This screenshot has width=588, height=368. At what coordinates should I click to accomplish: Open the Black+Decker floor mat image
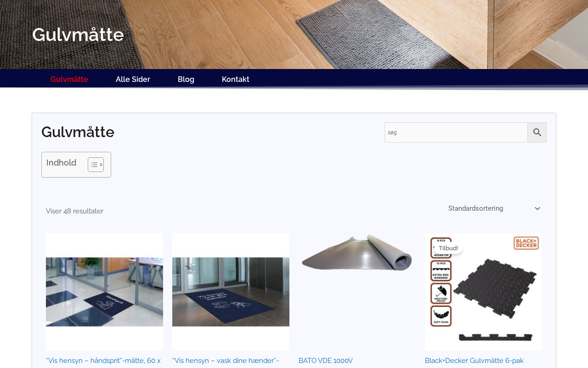pyautogui.click(x=483, y=292)
